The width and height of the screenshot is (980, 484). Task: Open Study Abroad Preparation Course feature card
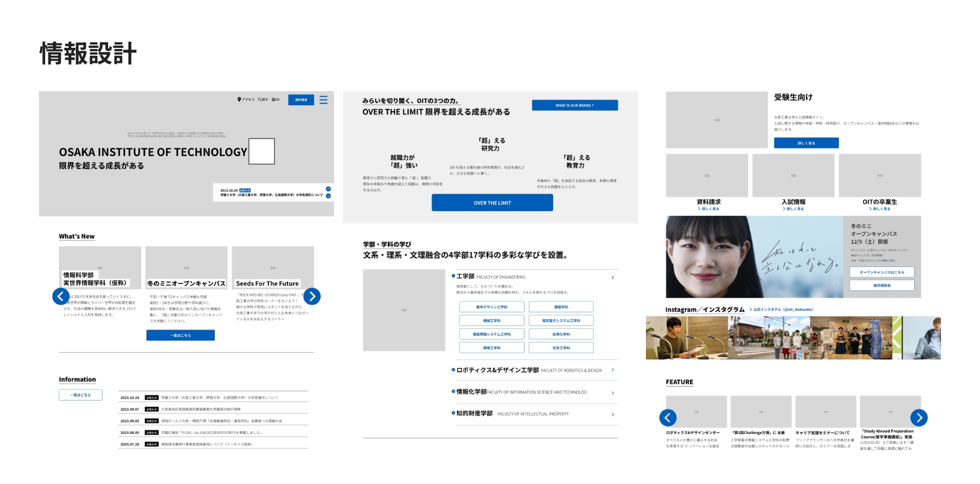click(x=890, y=424)
